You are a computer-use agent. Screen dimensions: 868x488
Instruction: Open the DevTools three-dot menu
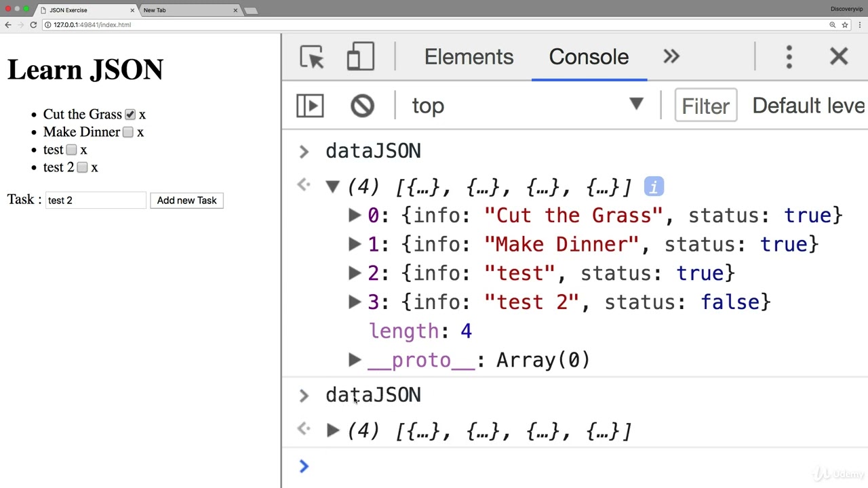pos(789,57)
